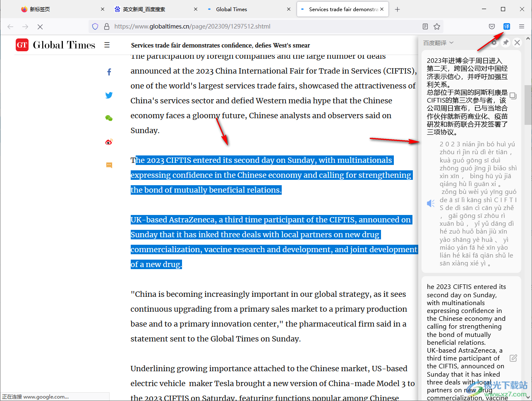Click the tracking protection shield icon
The height and width of the screenshot is (401, 532).
[x=95, y=26]
